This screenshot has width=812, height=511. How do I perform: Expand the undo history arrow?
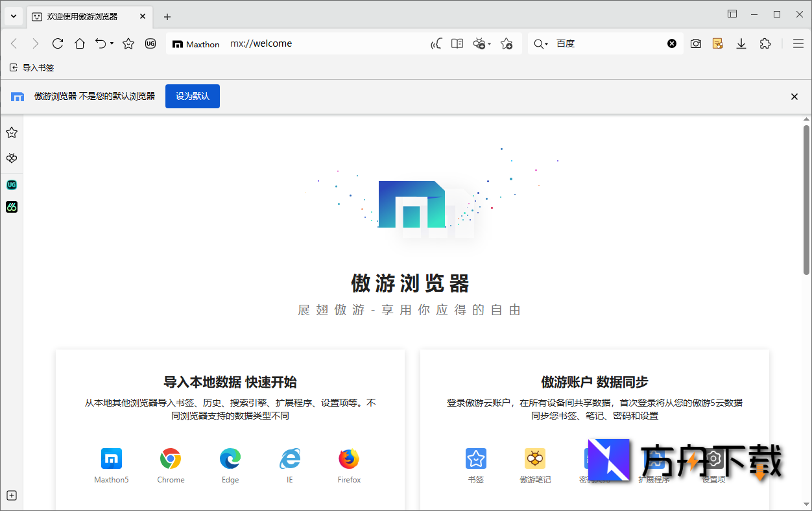[112, 43]
